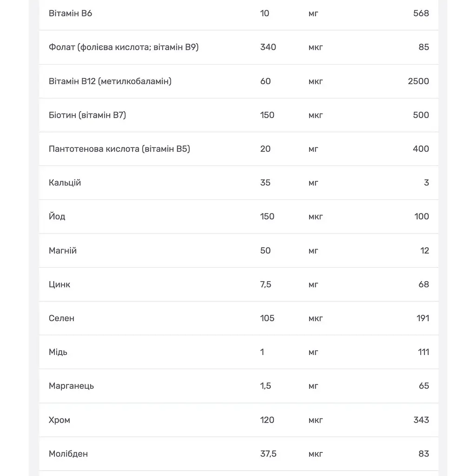The height and width of the screenshot is (476, 476).
Task: Click the Марганець row name
Action: (71, 386)
